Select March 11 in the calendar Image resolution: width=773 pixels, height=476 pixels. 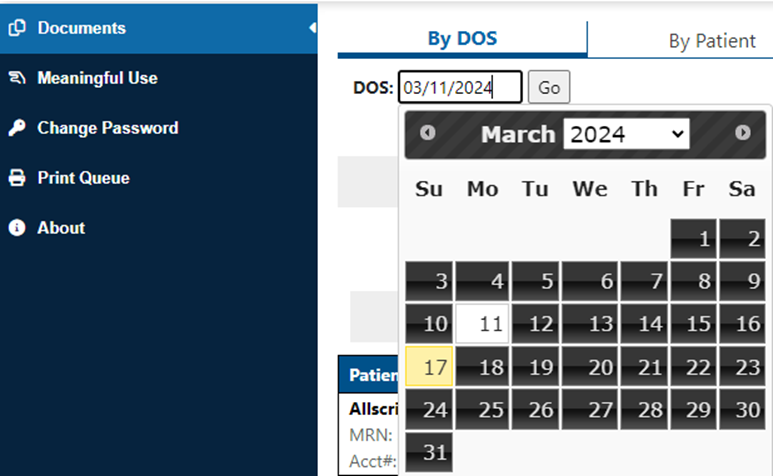coord(482,323)
